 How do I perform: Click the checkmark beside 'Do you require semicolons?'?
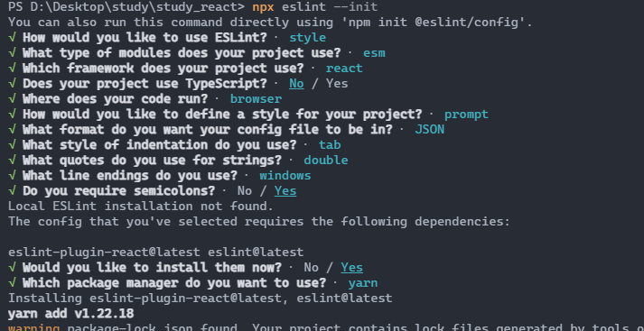click(x=12, y=191)
